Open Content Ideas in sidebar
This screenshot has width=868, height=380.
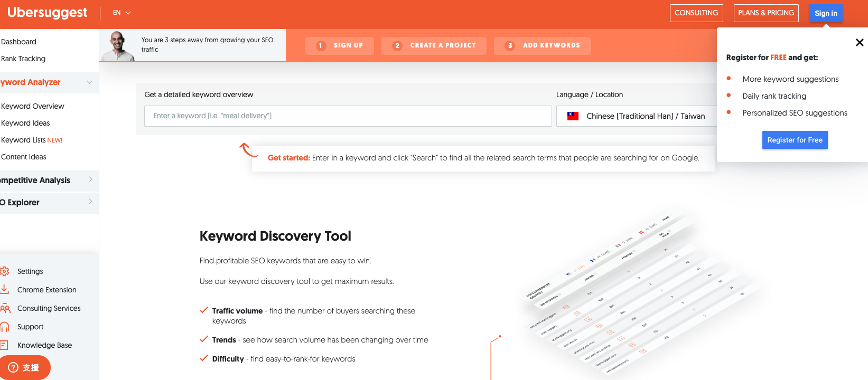pyautogui.click(x=24, y=157)
